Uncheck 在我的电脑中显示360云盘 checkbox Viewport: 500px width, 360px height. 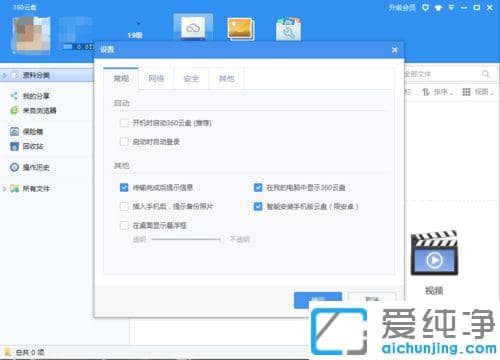pyautogui.click(x=258, y=187)
